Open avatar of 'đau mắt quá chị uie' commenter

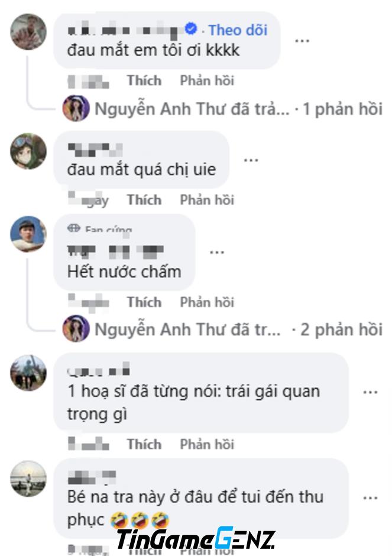[28, 151]
